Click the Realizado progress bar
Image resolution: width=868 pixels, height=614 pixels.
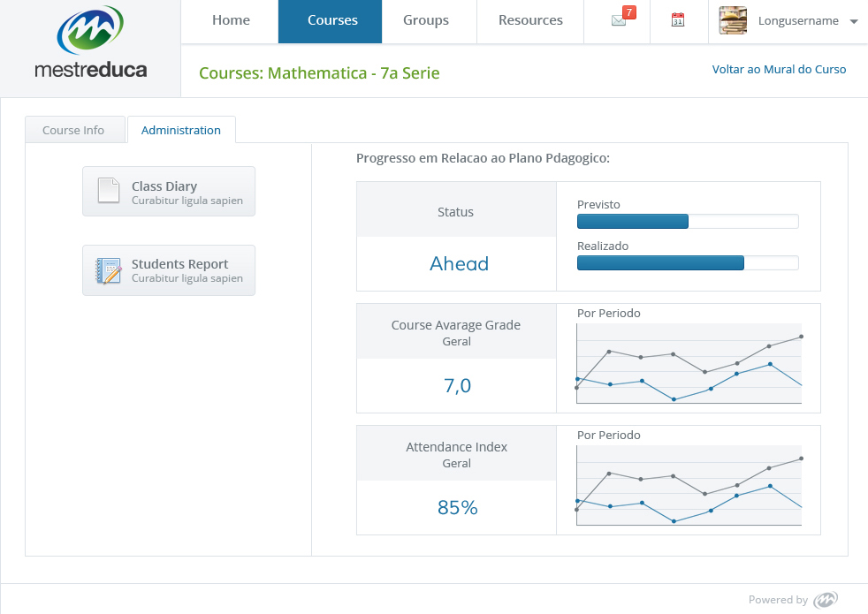pos(688,262)
